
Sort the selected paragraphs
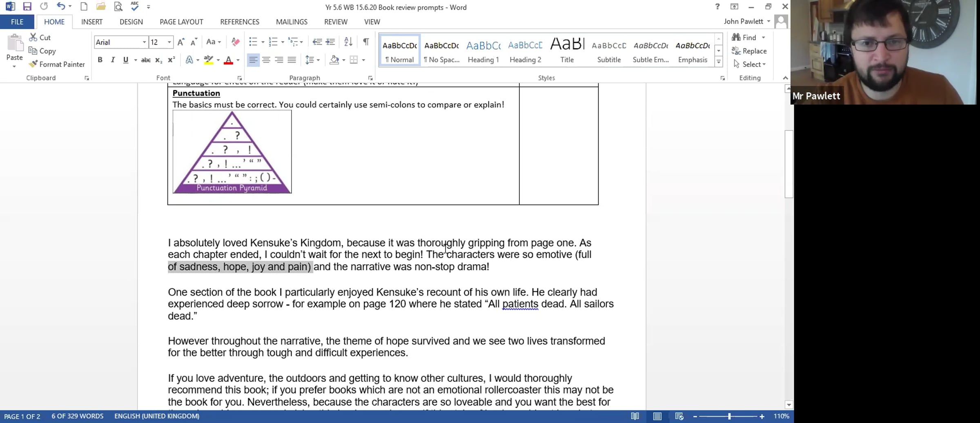point(348,42)
